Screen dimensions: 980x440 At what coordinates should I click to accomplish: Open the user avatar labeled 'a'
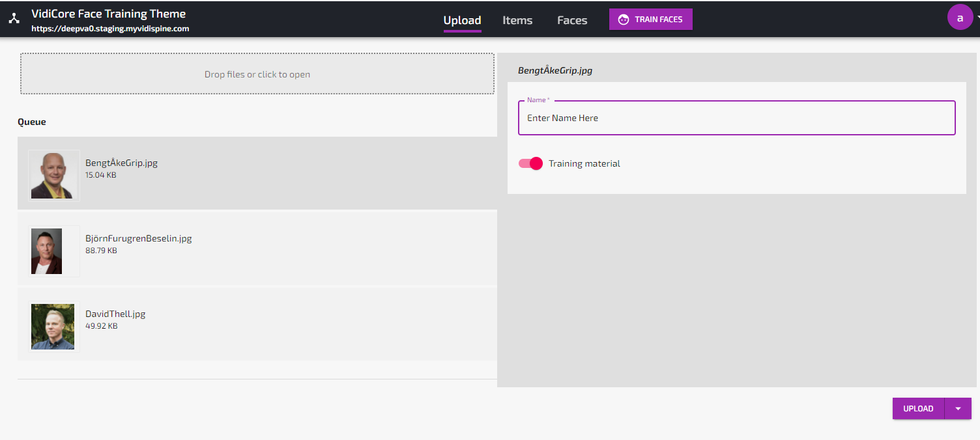(959, 18)
